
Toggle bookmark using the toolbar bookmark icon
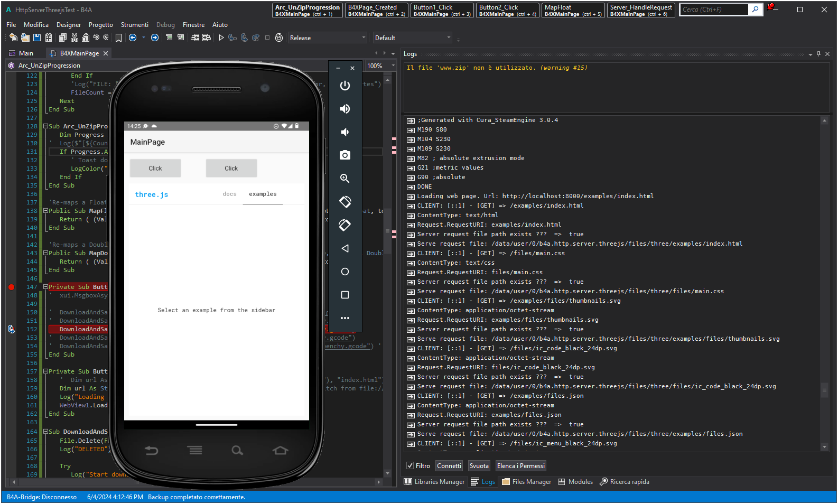(118, 38)
